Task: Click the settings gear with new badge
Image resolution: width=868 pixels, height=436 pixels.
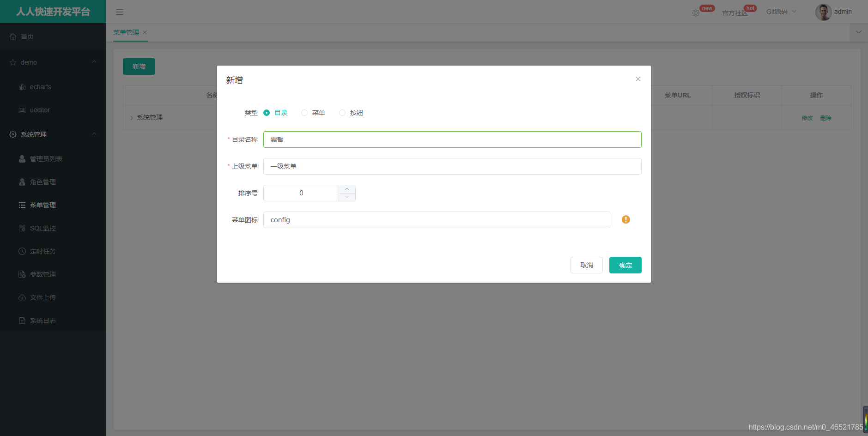Action: 696,12
